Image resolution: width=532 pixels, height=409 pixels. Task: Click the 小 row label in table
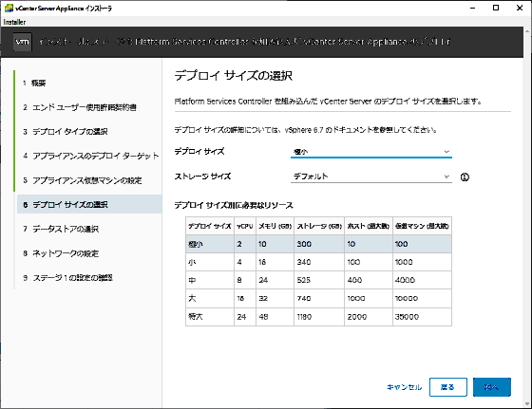[192, 262]
